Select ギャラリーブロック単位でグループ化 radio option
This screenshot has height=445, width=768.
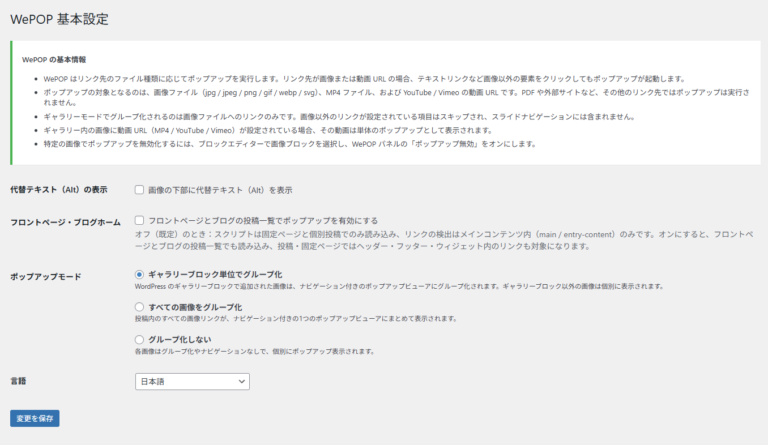pos(140,275)
